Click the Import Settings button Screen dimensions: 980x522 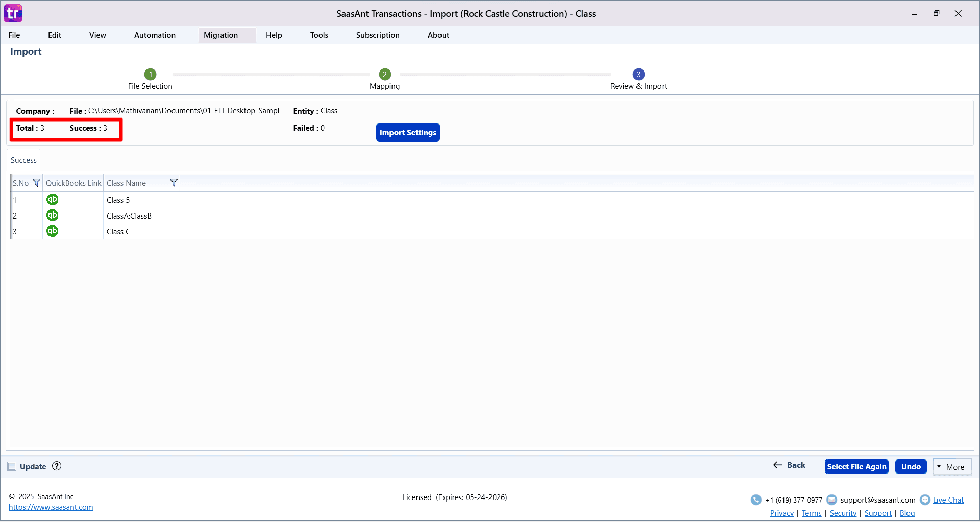pyautogui.click(x=408, y=132)
